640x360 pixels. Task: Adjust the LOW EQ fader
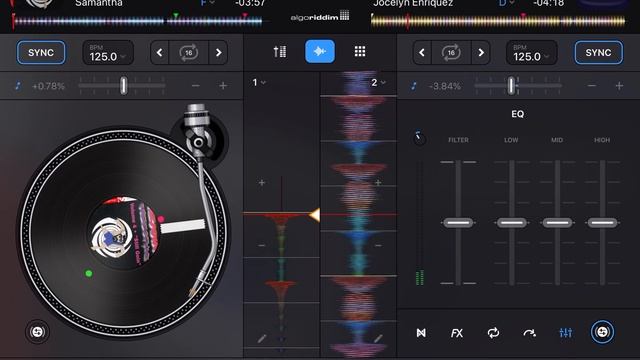click(x=511, y=222)
